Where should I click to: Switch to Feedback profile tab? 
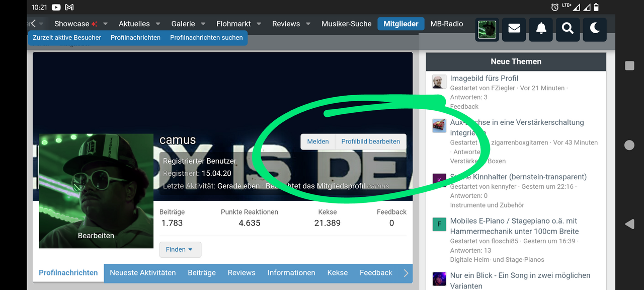pyautogui.click(x=376, y=273)
